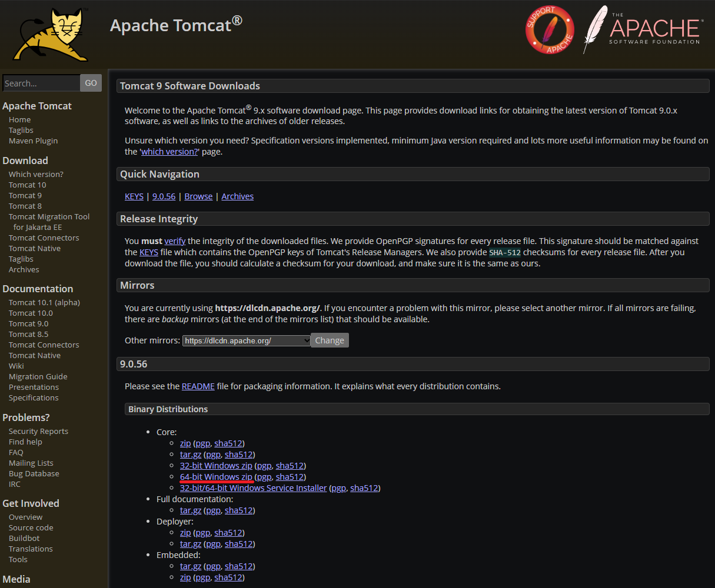Open Tomcat 9.0 documentation
Image resolution: width=715 pixels, height=588 pixels.
point(29,323)
